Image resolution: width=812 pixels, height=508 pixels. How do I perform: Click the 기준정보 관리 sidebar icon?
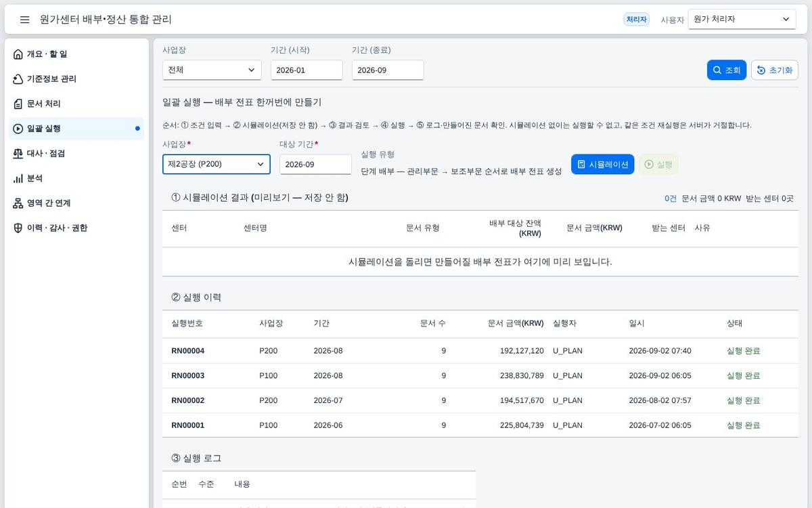click(x=18, y=79)
